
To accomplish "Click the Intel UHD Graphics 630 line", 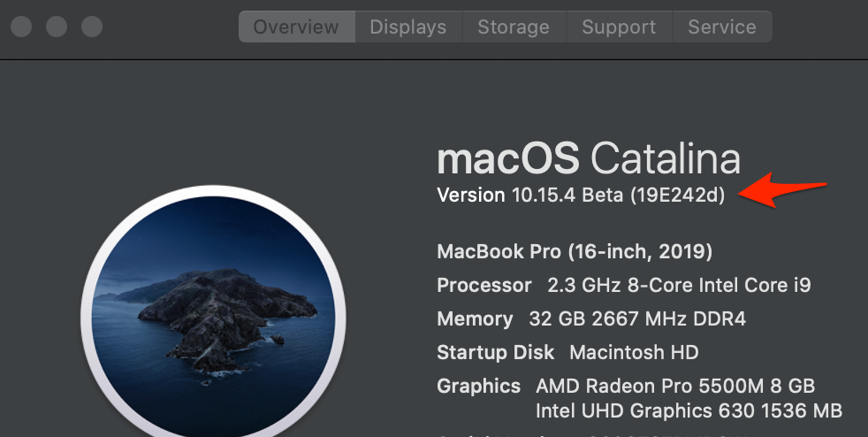I will [689, 411].
